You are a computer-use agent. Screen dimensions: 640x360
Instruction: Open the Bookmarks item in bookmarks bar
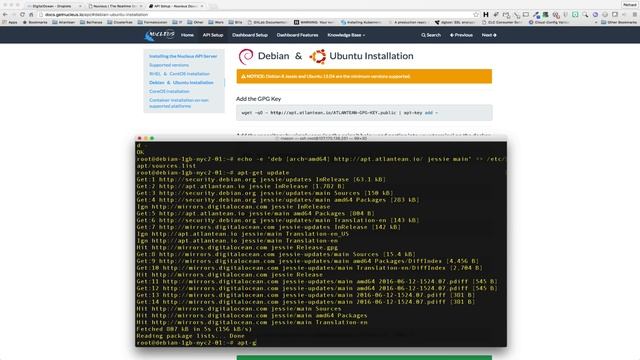point(36,22)
